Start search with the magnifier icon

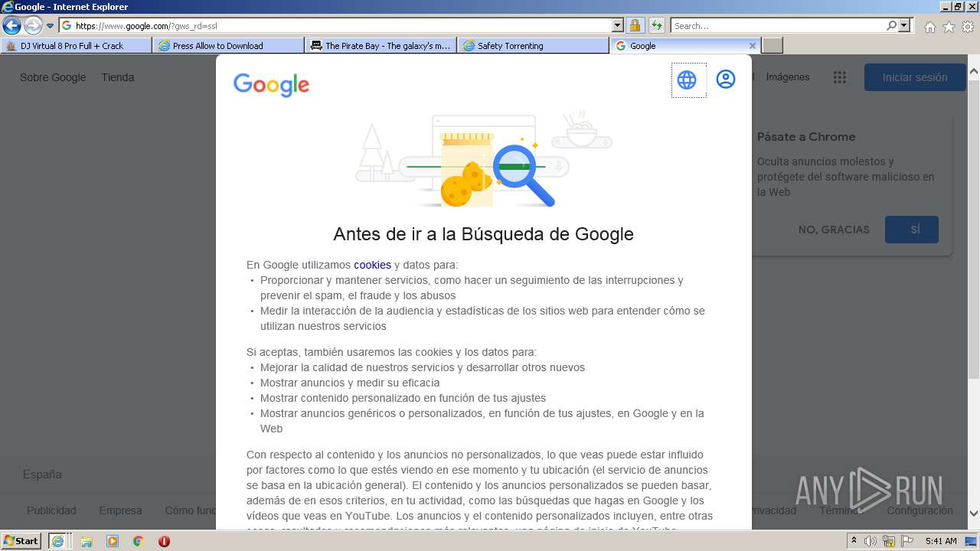tap(891, 25)
